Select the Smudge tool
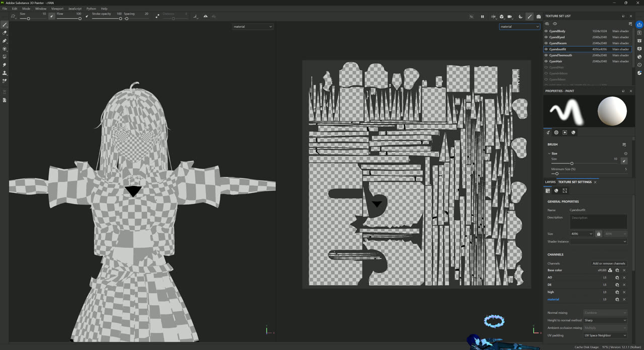Image resolution: width=644 pixels, height=350 pixels. coord(5,65)
